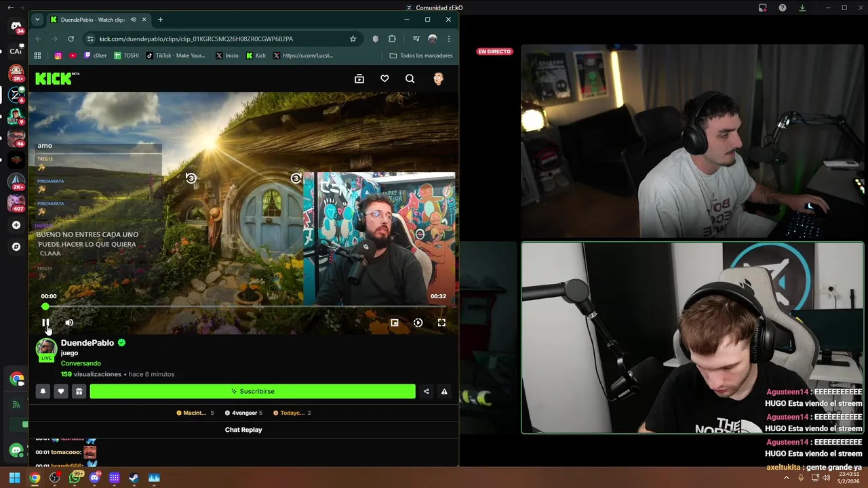Open a new Chrome tab

[160, 20]
